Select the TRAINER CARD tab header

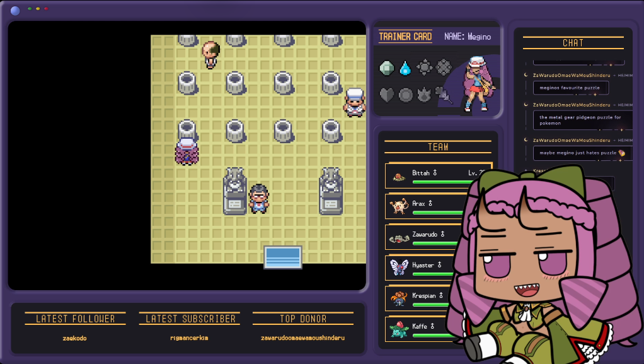[x=405, y=37]
